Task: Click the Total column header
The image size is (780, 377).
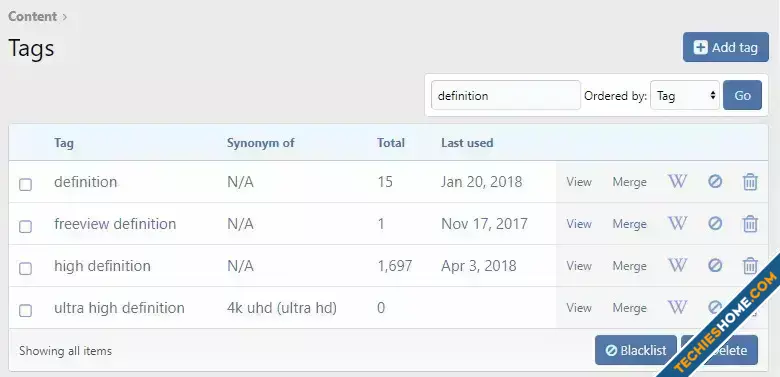Action: click(x=391, y=143)
